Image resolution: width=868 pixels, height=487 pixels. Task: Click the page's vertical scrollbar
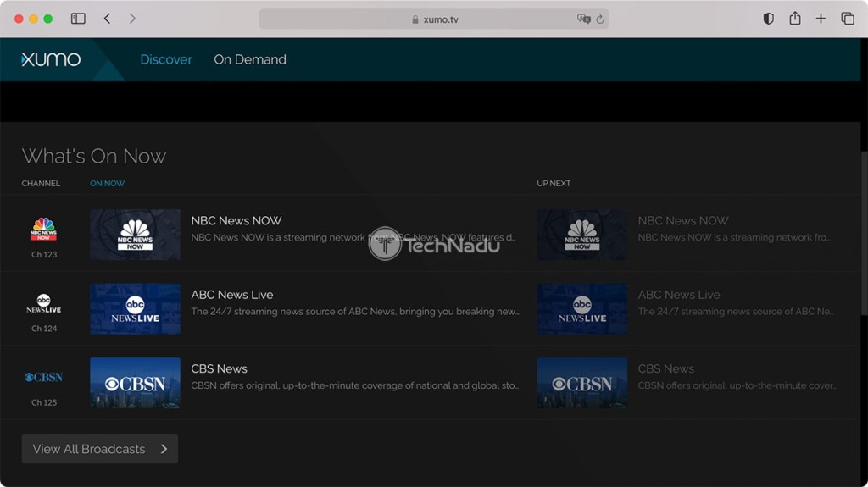pyautogui.click(x=864, y=232)
